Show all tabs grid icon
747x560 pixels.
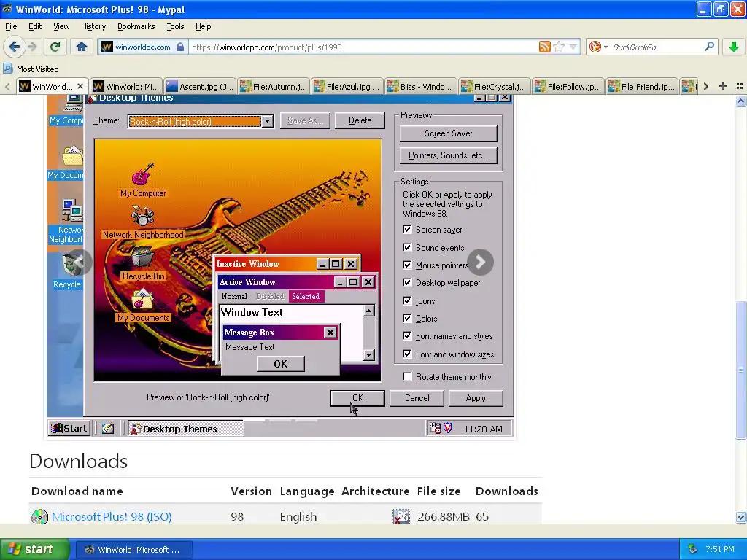(x=740, y=86)
